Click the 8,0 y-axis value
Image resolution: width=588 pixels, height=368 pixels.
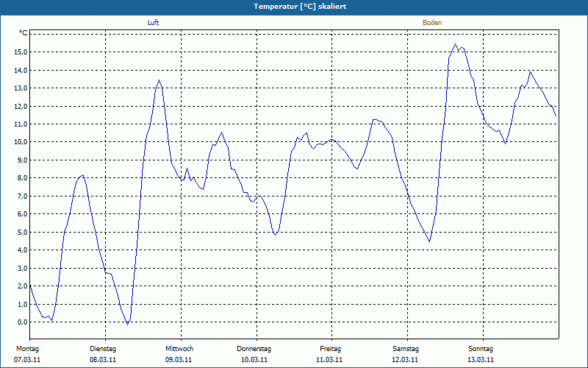point(22,178)
